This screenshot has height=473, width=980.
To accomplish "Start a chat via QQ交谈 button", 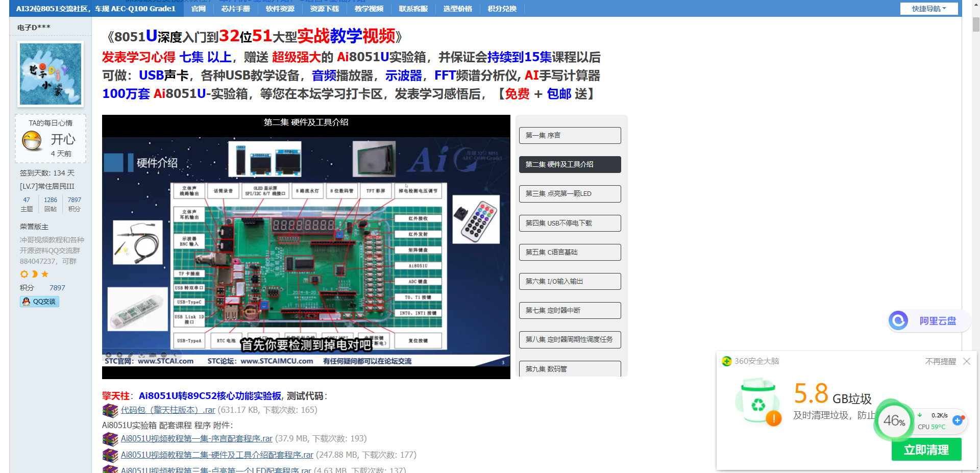I will pos(40,302).
